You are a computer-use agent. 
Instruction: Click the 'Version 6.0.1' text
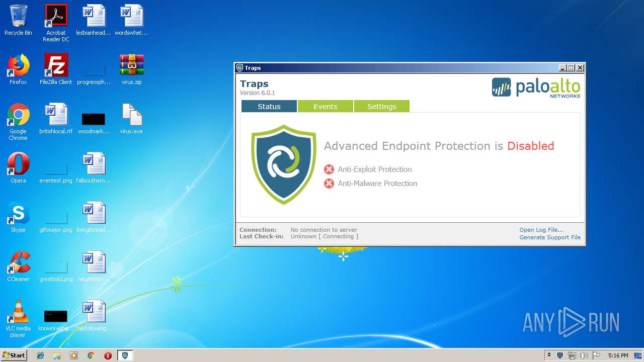click(258, 93)
